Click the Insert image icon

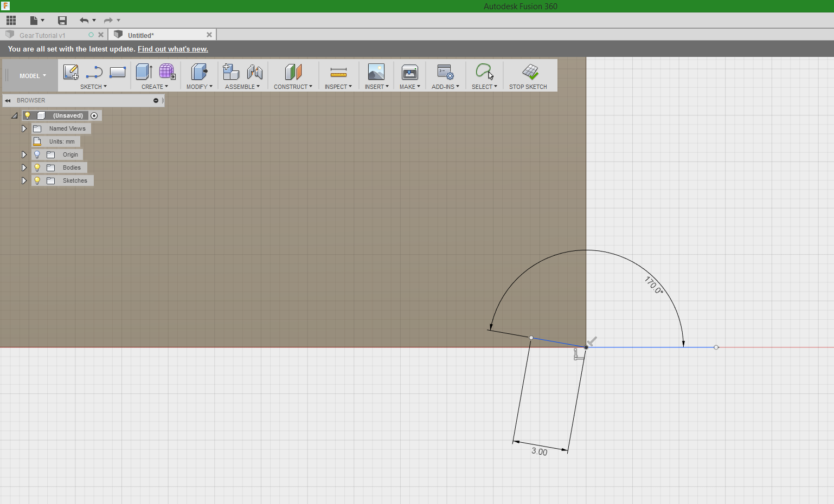pos(376,72)
